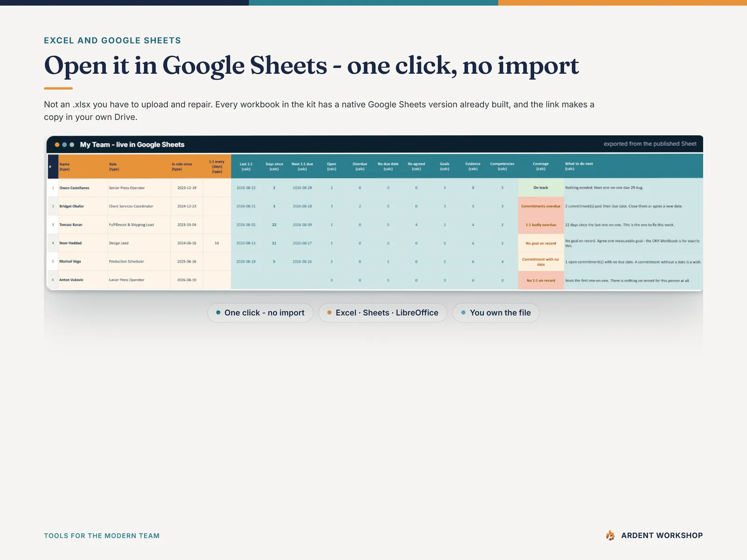Image resolution: width=747 pixels, height=560 pixels.
Task: Click the 'Production Scheduler' role cell
Action: [x=139, y=262]
